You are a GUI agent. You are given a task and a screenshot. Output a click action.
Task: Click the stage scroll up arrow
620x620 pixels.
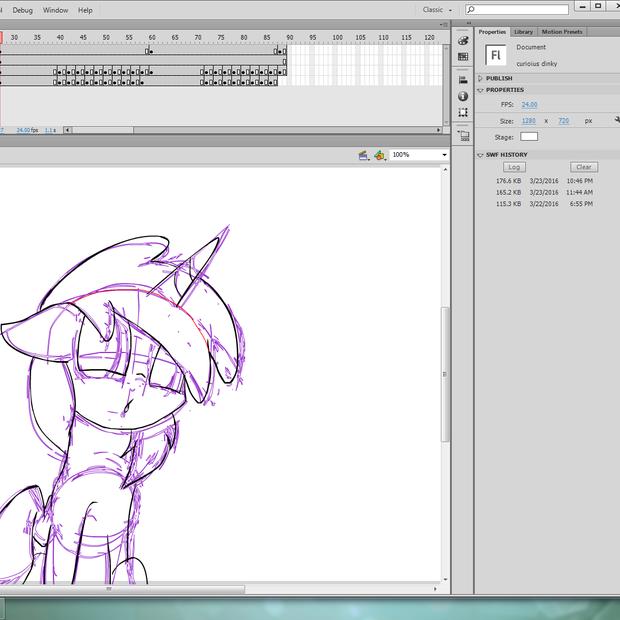coord(445,170)
